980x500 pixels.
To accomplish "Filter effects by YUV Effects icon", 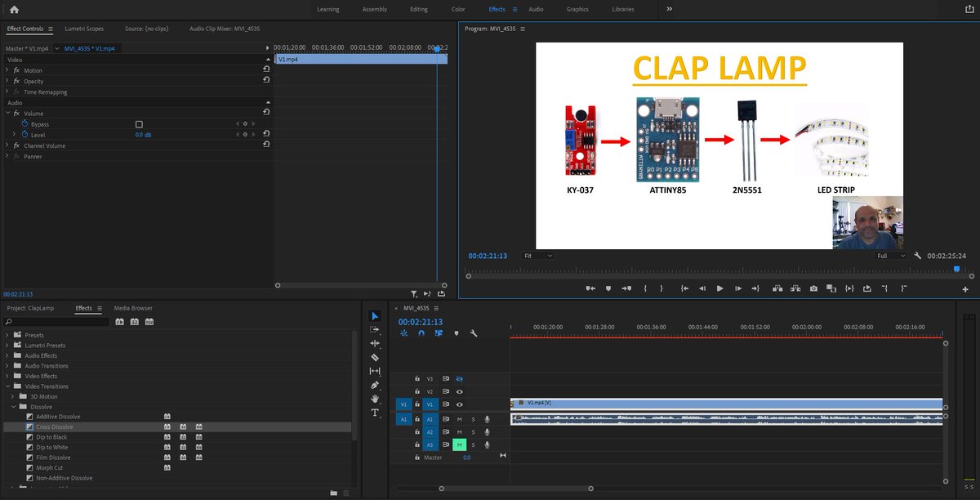I will (x=149, y=322).
